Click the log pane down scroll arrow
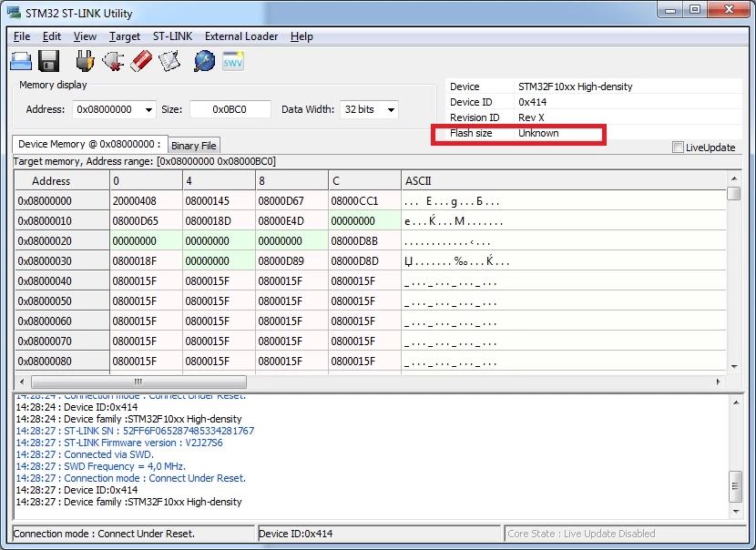 [x=735, y=512]
